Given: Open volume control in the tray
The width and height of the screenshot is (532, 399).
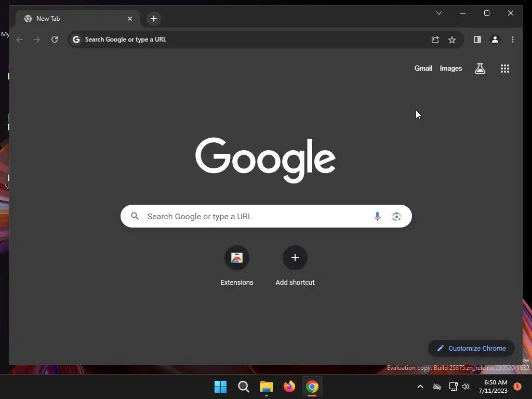Looking at the screenshot, I should [465, 387].
